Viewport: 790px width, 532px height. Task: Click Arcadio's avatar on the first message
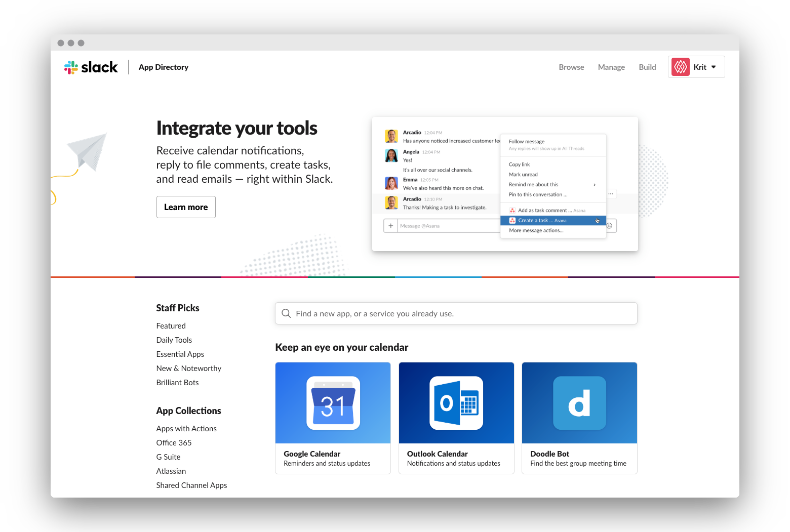391,136
